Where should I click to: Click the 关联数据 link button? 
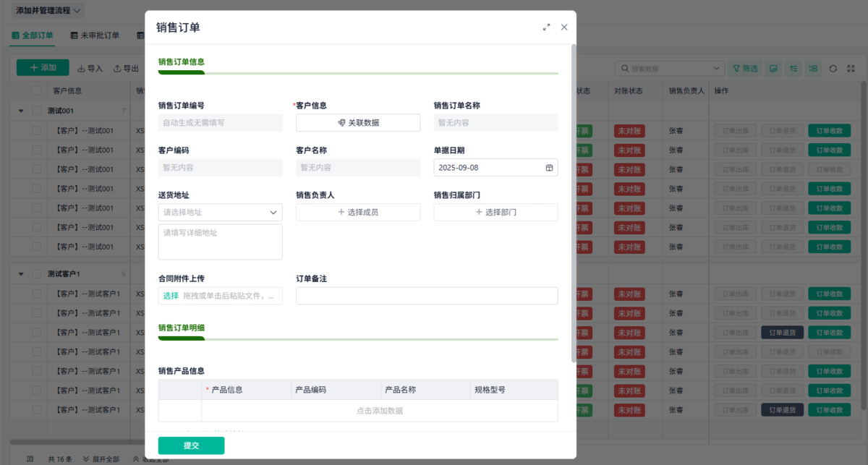(358, 123)
